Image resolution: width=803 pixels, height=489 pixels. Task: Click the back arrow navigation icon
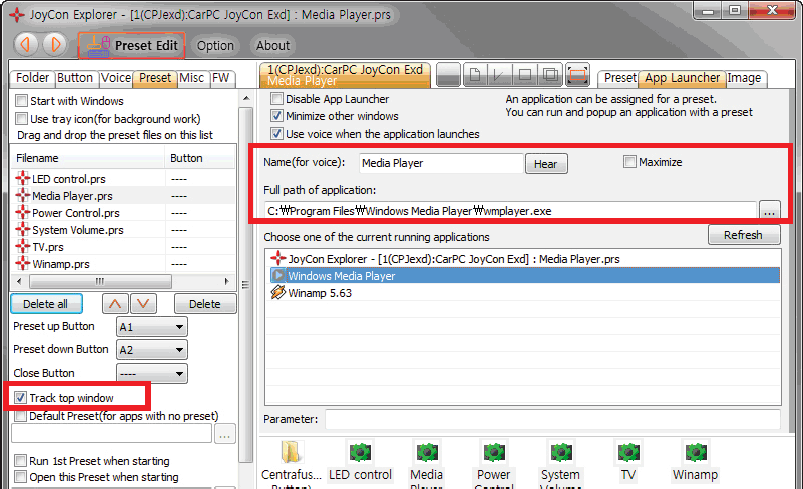click(x=26, y=45)
